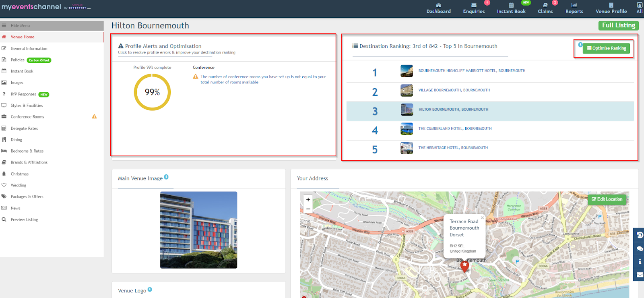Image resolution: width=644 pixels, height=298 pixels.
Task: Go to Instant Book in top navigation
Action: (x=511, y=8)
